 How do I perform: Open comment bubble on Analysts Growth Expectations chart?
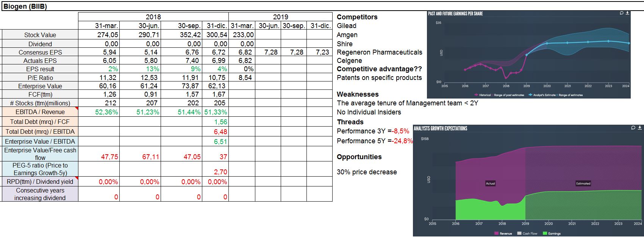tap(633, 128)
